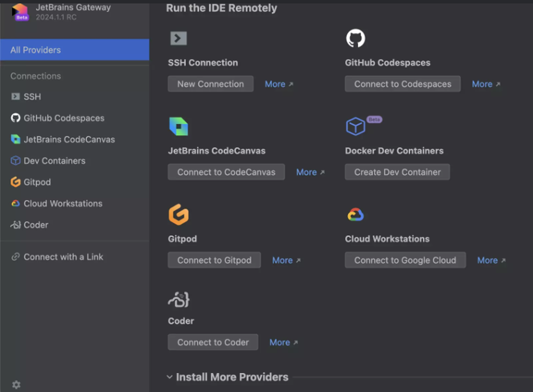This screenshot has width=533, height=392.
Task: Open Gitpod in the sidebar
Action: click(75, 182)
